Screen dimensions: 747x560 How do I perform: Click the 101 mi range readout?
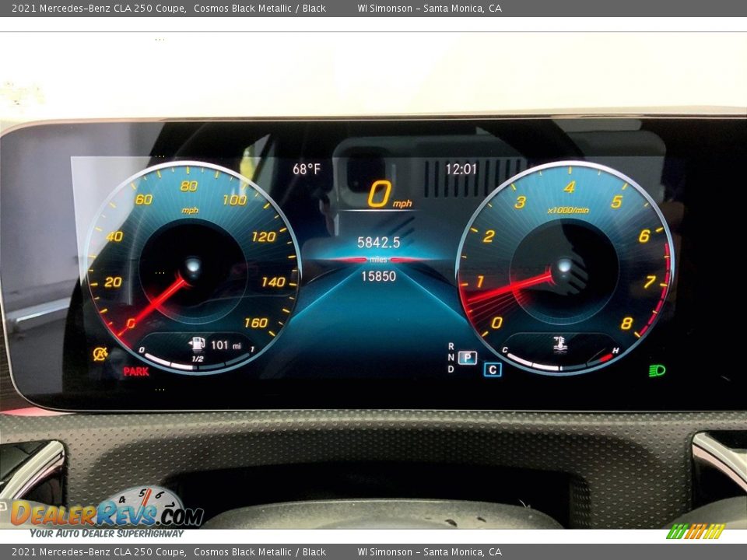coord(226,345)
